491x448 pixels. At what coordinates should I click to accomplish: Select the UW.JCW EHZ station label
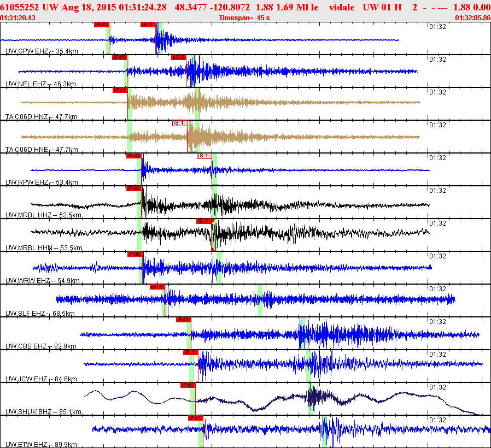[x=41, y=379]
